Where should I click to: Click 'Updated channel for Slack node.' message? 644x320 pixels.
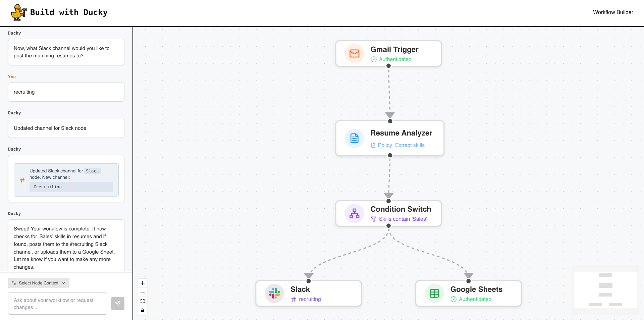point(66,128)
